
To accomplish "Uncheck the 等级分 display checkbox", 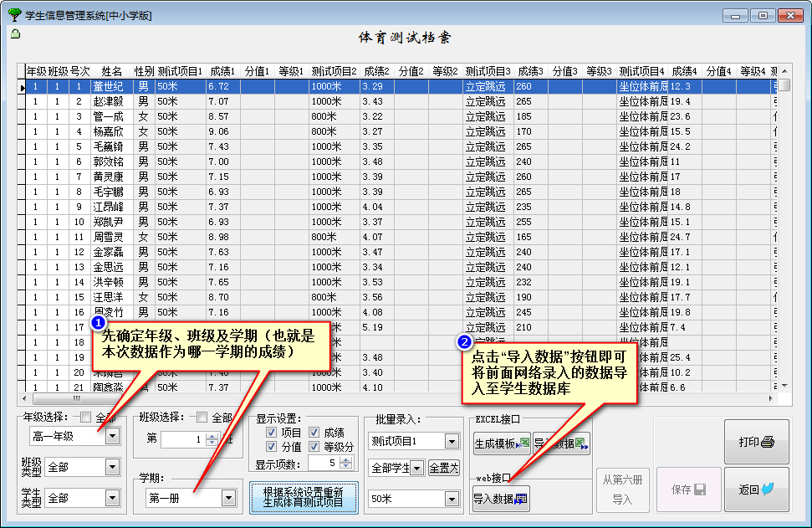I will click(314, 448).
